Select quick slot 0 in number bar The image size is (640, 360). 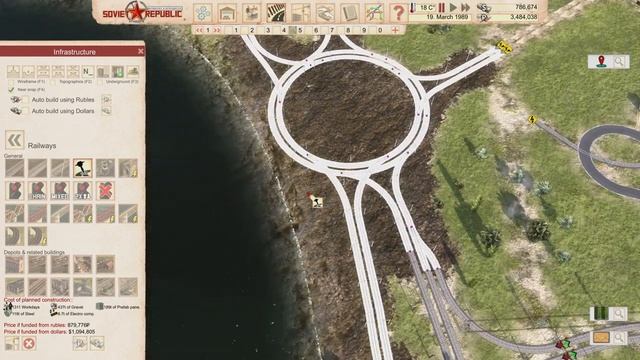point(380,30)
